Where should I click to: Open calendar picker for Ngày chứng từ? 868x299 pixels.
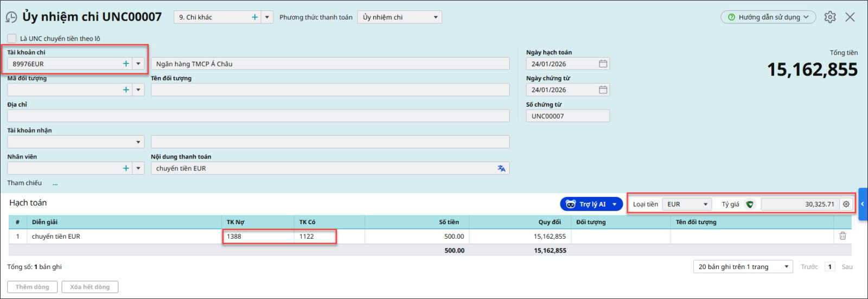point(603,90)
